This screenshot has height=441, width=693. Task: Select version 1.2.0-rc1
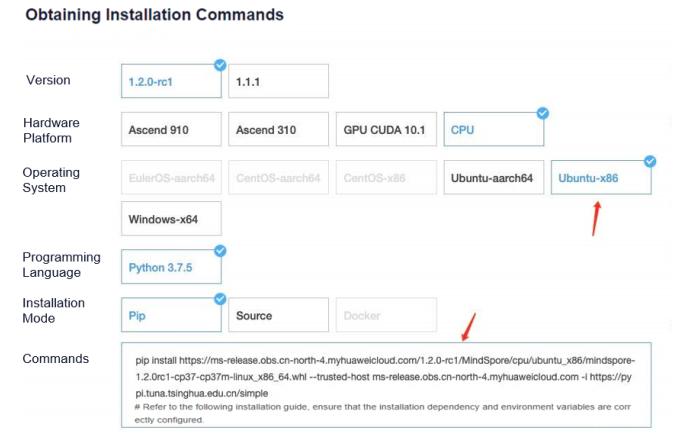click(x=171, y=81)
